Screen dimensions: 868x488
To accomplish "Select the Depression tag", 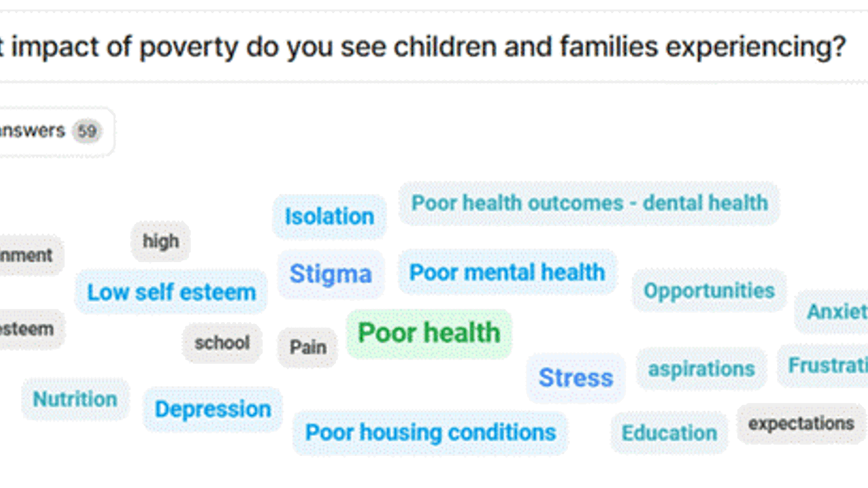I will point(213,409).
